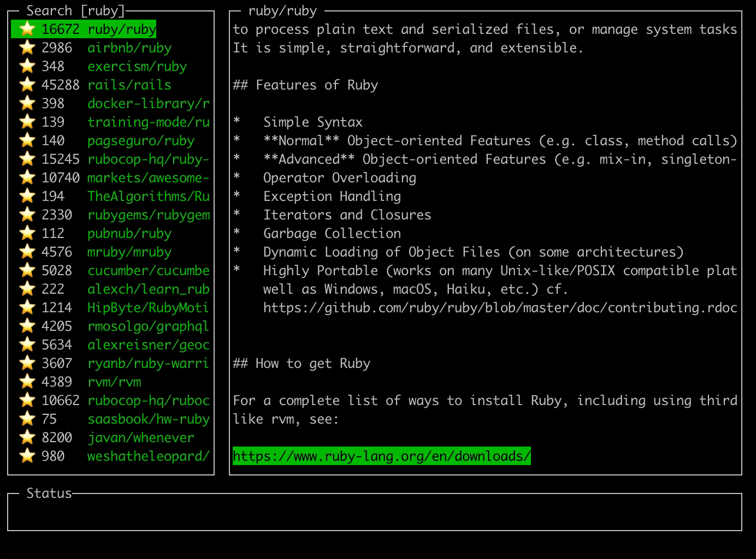The height and width of the screenshot is (559, 756).
Task: Click the star icon for saasbook/hw-ruby
Action: tap(27, 419)
